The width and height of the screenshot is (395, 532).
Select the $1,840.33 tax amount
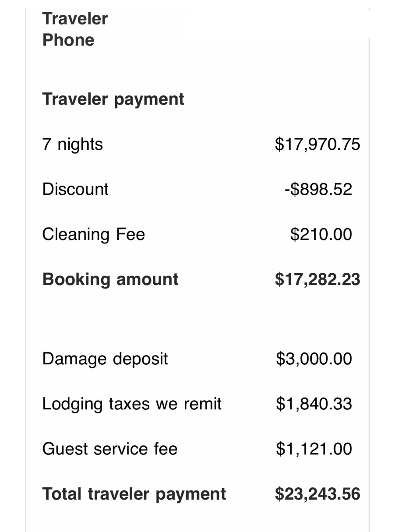[x=314, y=404]
